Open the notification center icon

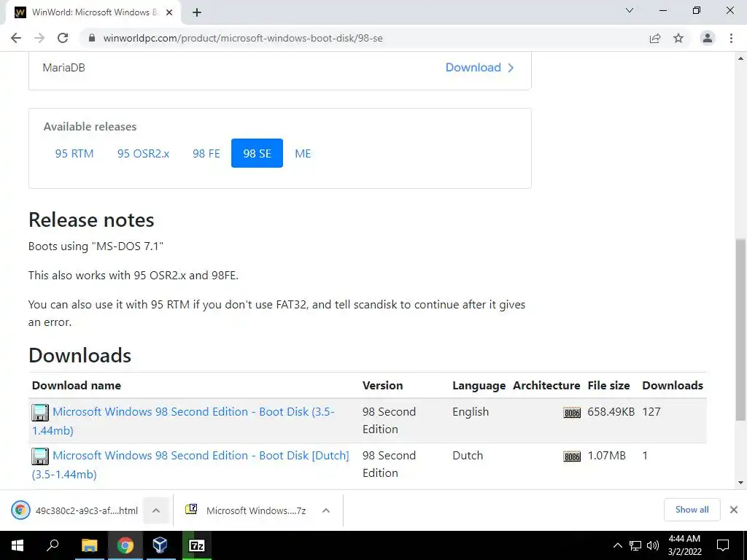[x=723, y=545]
